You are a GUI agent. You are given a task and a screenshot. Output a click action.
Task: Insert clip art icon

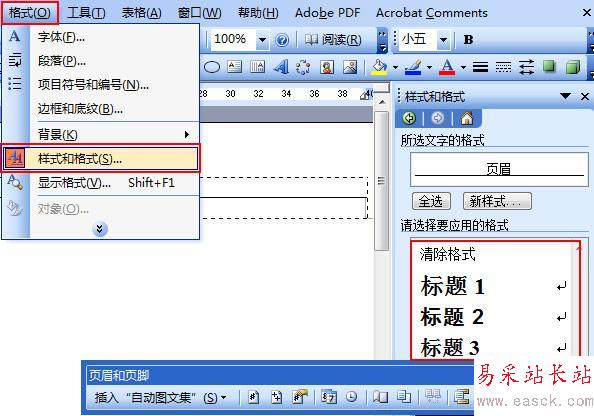point(327,67)
